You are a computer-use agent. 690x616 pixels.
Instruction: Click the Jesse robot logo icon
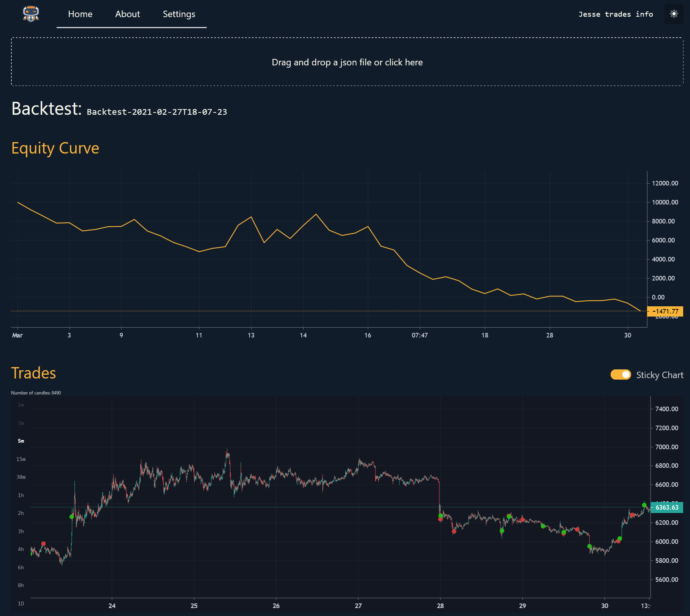point(31,14)
